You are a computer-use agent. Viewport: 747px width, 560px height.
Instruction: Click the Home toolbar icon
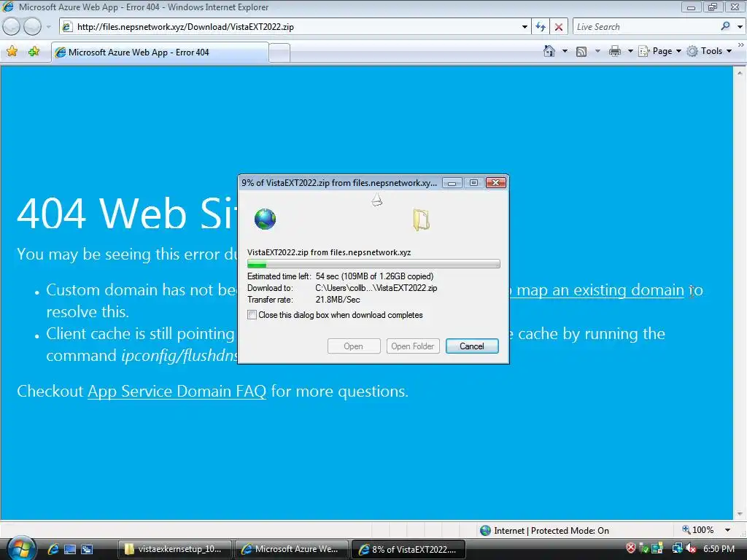click(x=549, y=51)
